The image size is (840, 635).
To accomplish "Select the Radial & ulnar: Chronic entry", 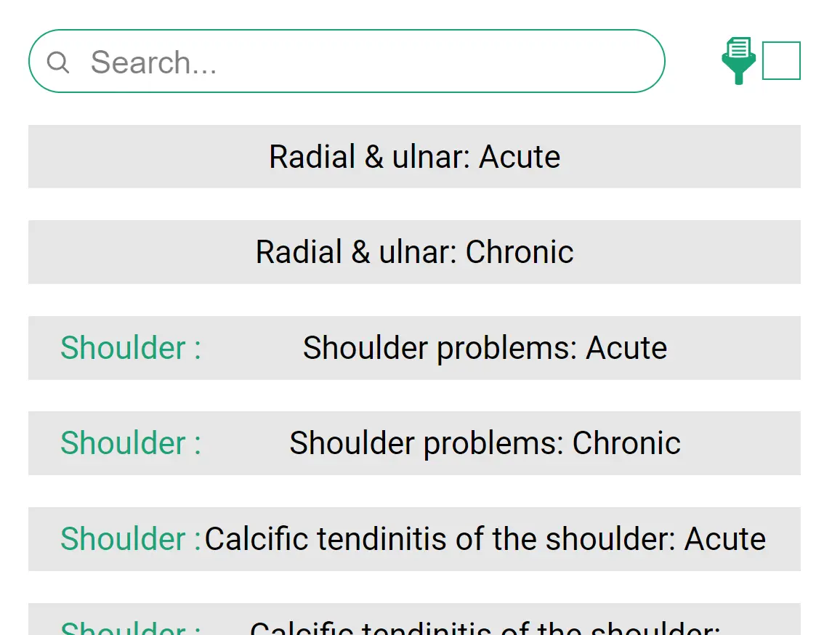I will [414, 252].
